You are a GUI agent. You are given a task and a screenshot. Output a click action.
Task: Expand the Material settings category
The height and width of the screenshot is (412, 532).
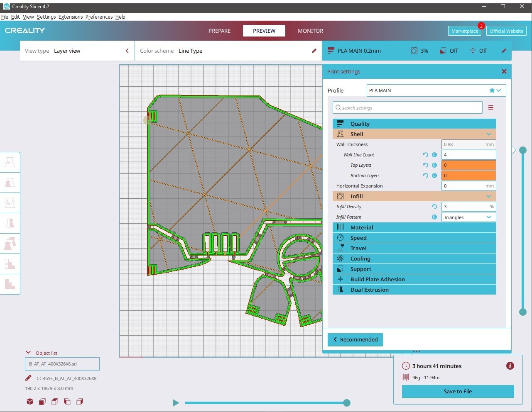414,227
